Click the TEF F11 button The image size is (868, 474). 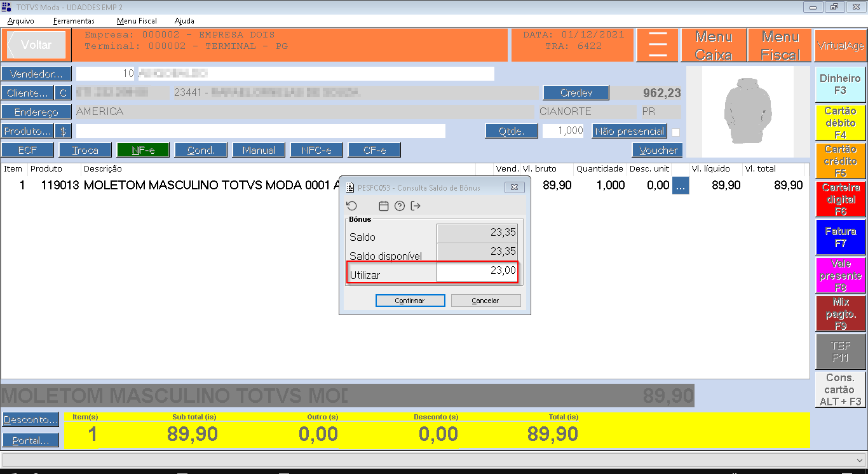(841, 352)
